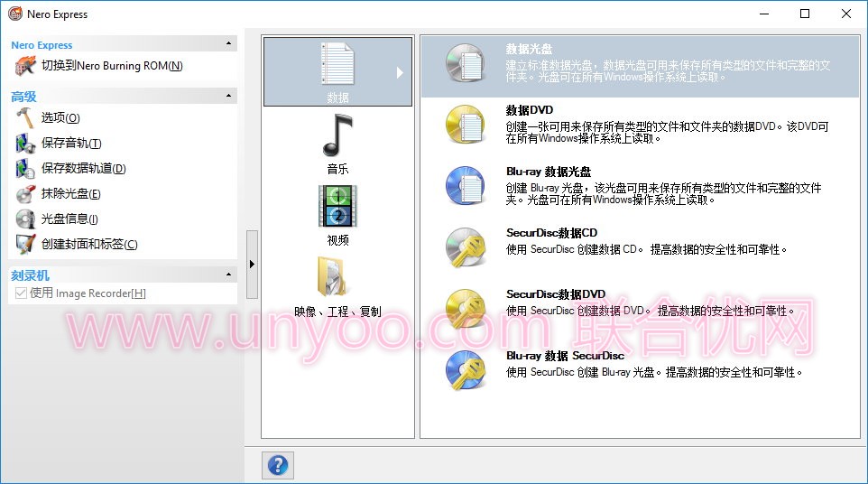Click the 音乐 category label

pyautogui.click(x=337, y=169)
